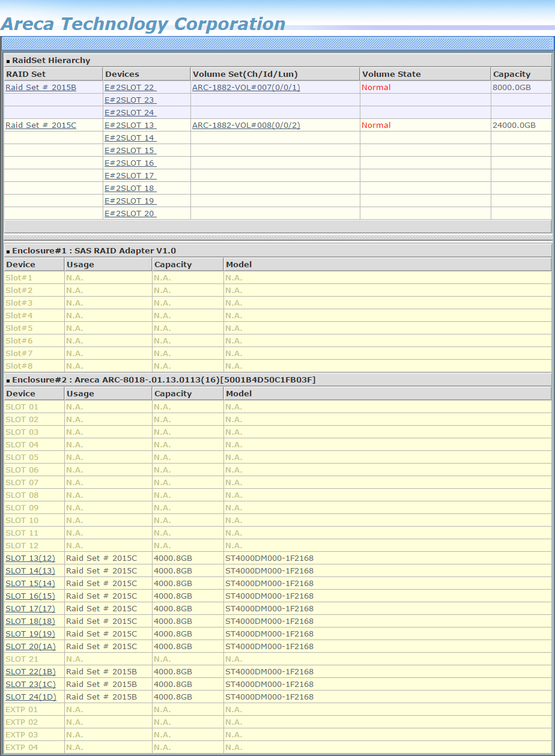
Task: Click the RaidSet Hierarchy section header
Action: point(51,61)
